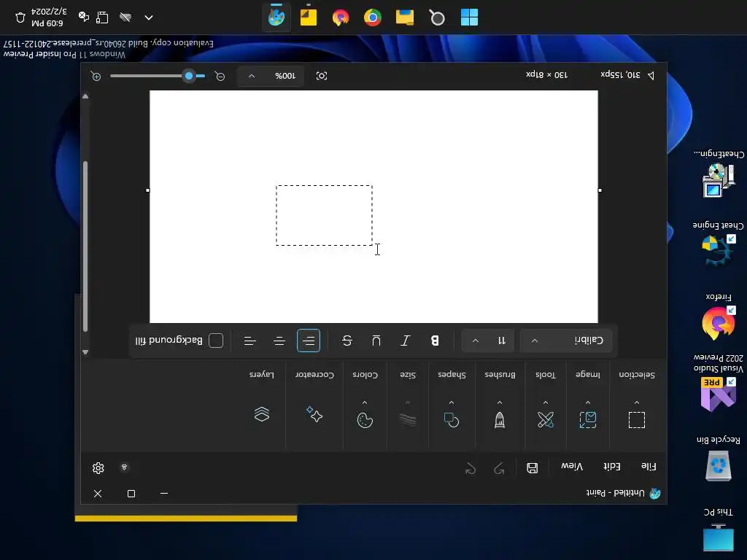
Task: Toggle Underline text formatting
Action: pos(376,341)
